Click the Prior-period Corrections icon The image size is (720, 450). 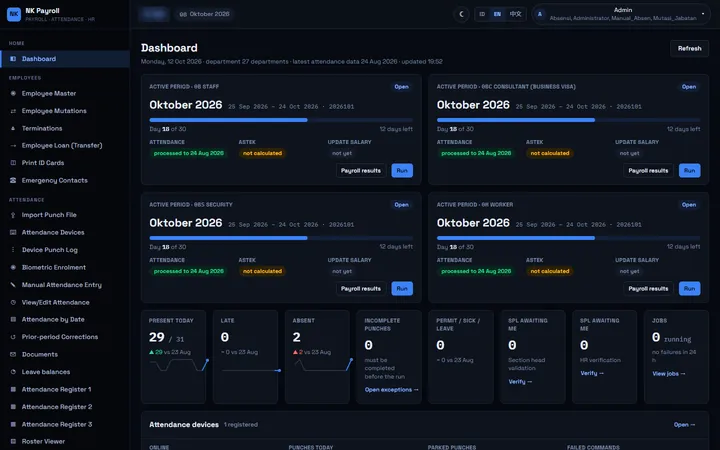tap(13, 337)
